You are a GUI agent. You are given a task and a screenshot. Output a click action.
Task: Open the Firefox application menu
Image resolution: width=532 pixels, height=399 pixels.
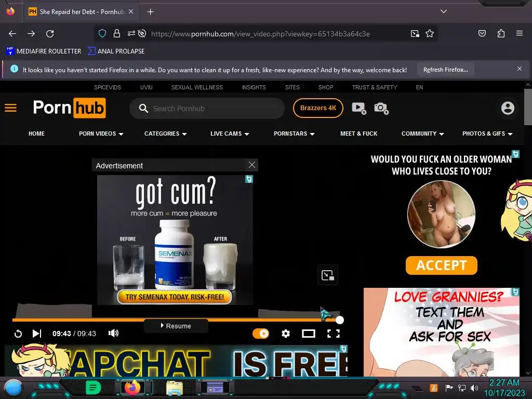[520, 33]
